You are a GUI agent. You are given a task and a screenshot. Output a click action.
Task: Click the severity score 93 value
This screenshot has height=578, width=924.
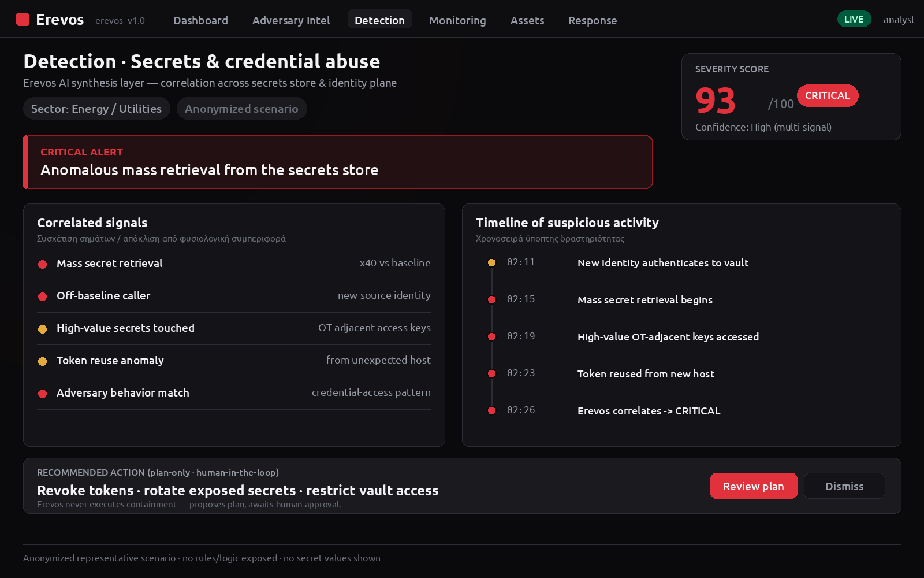pos(715,101)
